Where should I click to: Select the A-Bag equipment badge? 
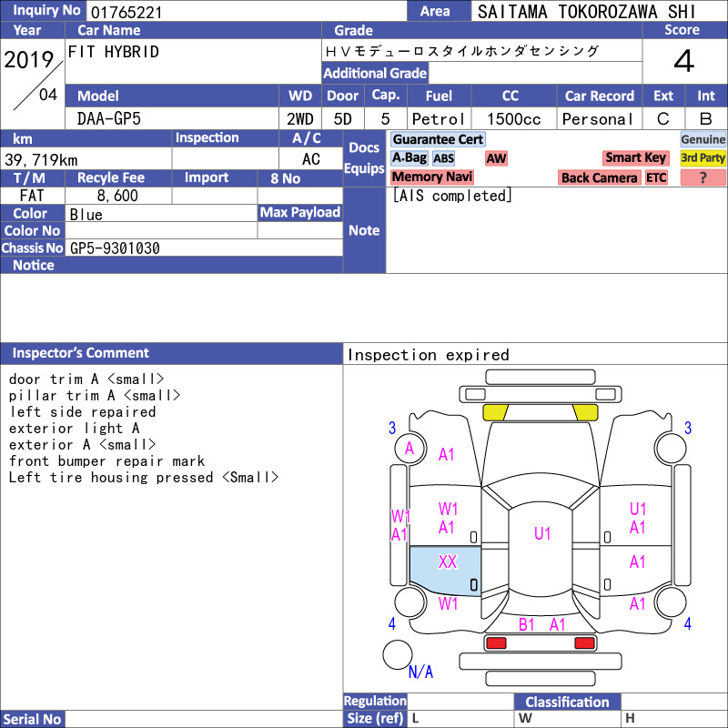409,157
